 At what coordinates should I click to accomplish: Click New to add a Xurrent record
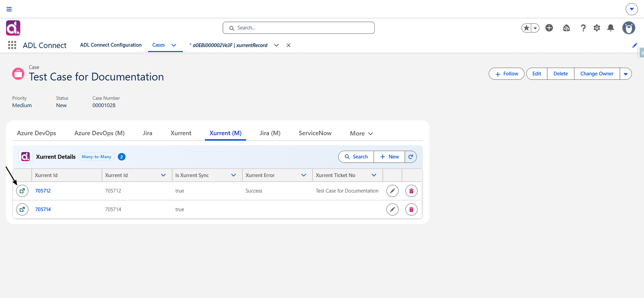pos(389,157)
